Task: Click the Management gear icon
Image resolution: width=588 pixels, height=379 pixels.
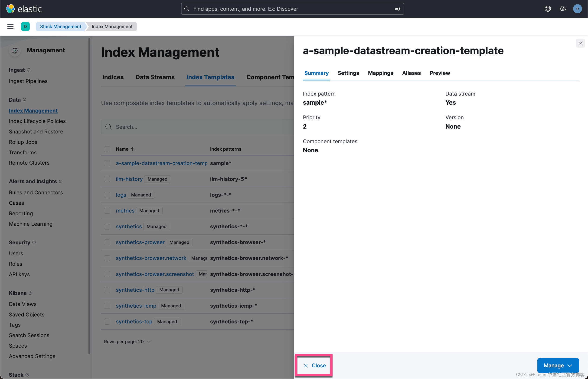Action: point(15,50)
